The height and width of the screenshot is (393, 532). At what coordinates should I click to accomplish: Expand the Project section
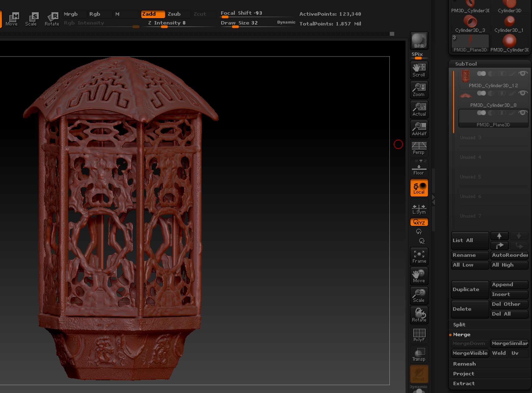pyautogui.click(x=464, y=374)
